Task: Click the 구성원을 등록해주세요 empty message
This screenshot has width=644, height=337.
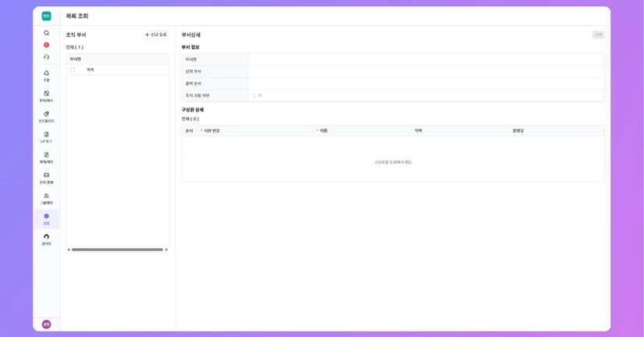Action: [393, 162]
